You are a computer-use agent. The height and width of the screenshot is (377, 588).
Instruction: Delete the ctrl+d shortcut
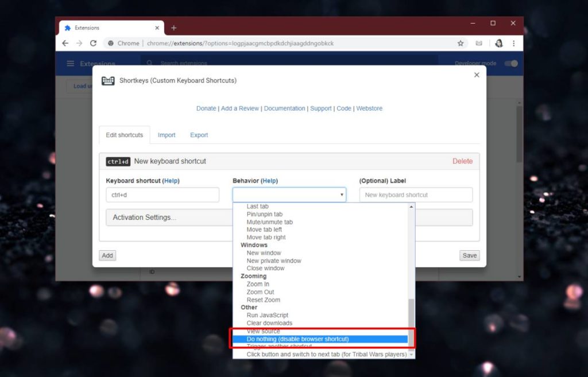click(462, 161)
